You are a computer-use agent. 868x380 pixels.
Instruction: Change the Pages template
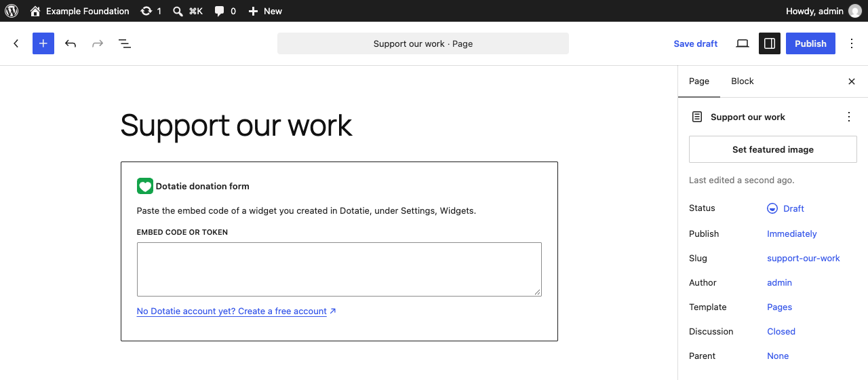[780, 307]
